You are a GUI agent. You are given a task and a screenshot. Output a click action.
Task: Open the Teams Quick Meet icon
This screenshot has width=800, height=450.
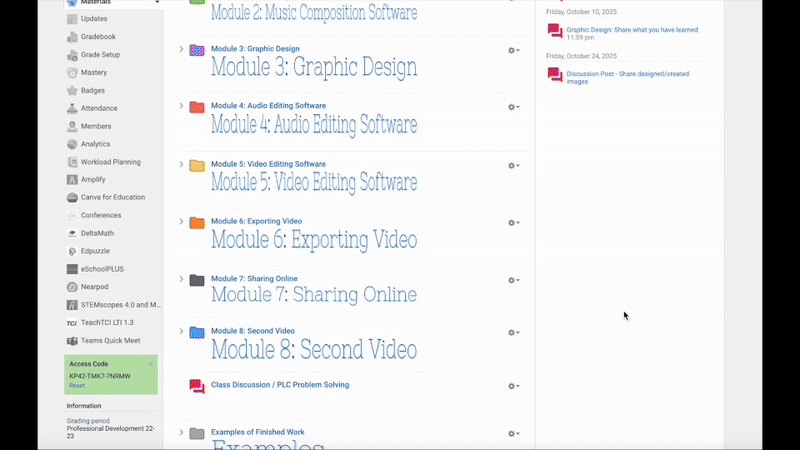[x=72, y=340]
